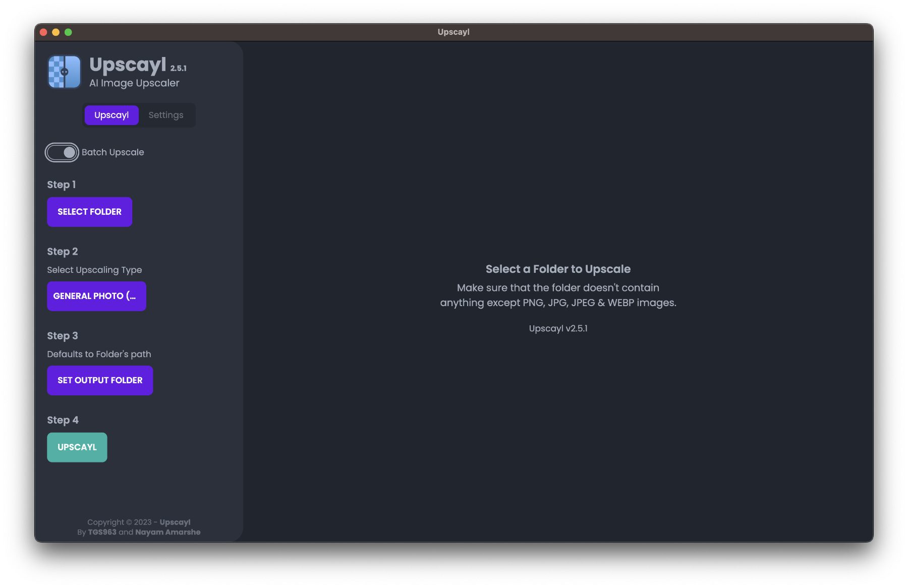Open the TGS963 author link

(x=102, y=532)
